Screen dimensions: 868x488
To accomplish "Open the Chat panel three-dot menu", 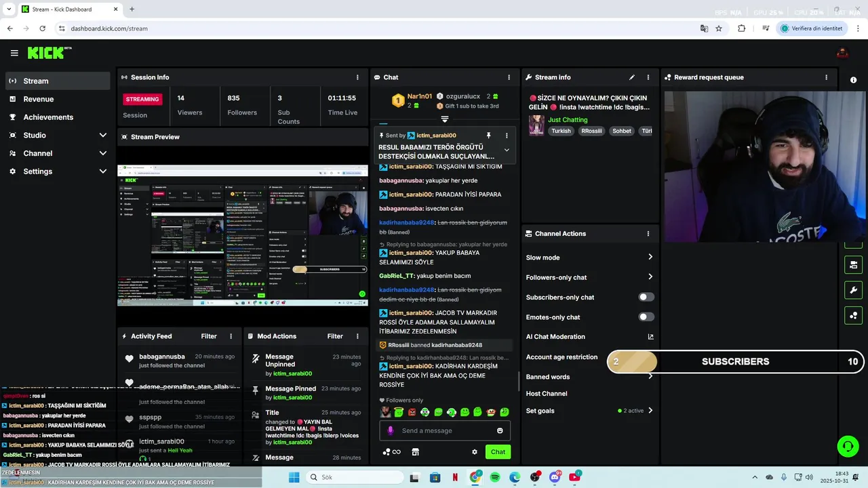I will pyautogui.click(x=509, y=77).
